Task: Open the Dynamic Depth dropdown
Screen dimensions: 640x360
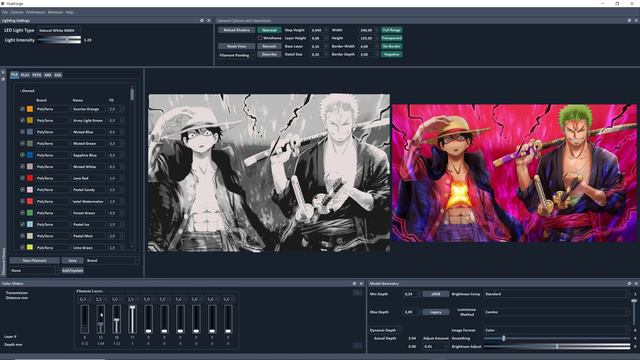Action: pyautogui.click(x=385, y=330)
